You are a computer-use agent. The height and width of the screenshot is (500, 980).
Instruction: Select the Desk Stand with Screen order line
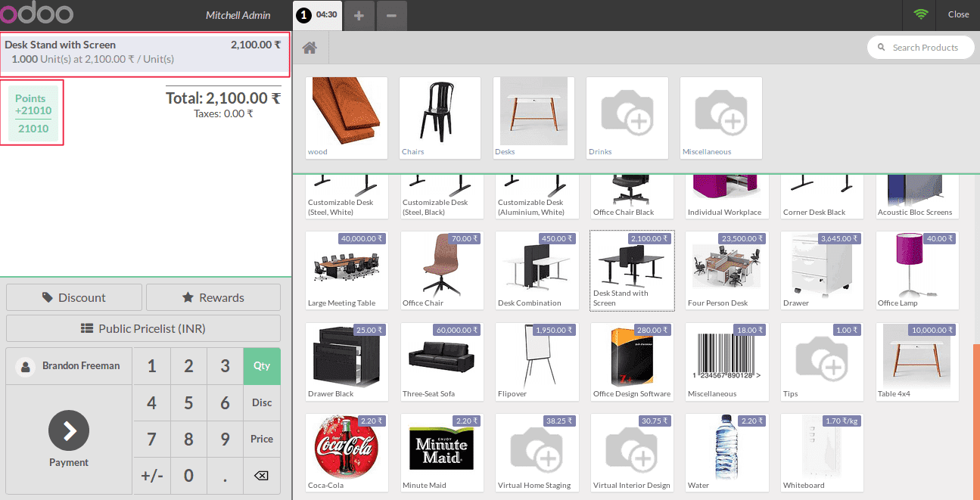coord(145,54)
